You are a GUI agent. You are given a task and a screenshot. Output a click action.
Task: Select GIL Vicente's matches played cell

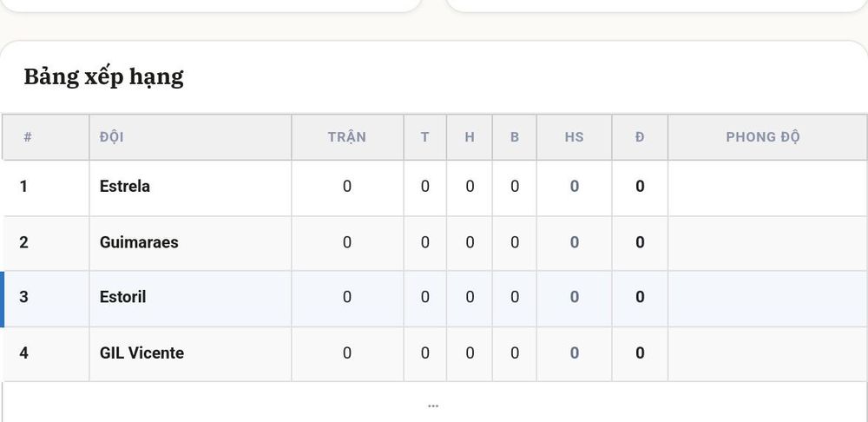pos(347,354)
